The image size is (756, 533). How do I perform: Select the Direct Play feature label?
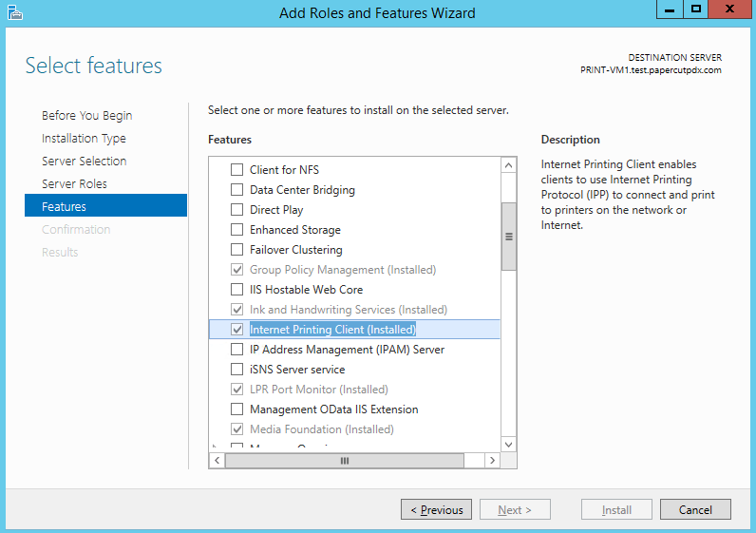(x=276, y=210)
